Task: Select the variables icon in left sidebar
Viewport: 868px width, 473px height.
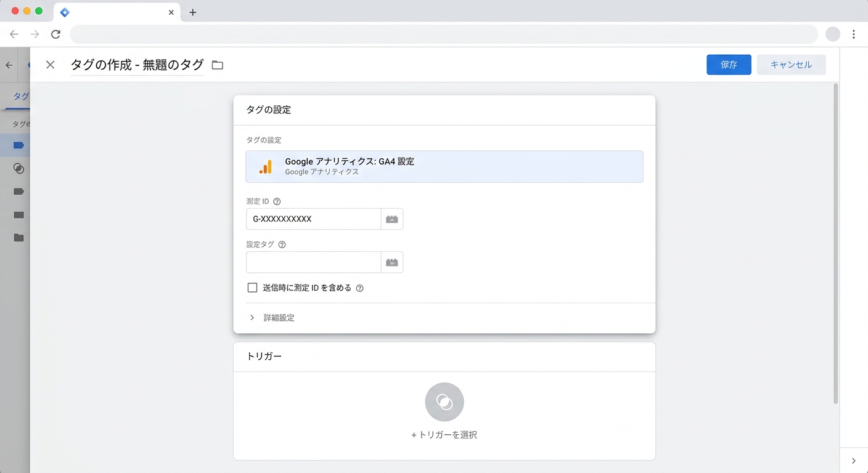Action: tap(19, 192)
